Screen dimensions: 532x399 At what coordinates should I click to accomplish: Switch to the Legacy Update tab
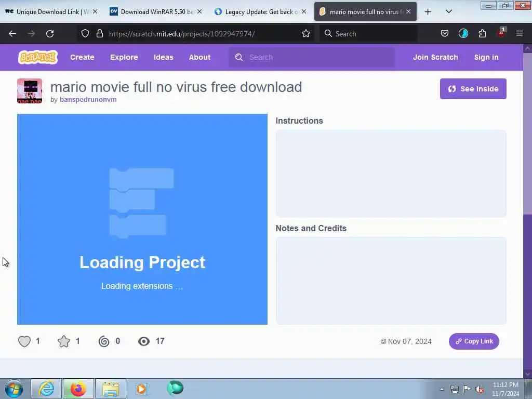(x=261, y=12)
